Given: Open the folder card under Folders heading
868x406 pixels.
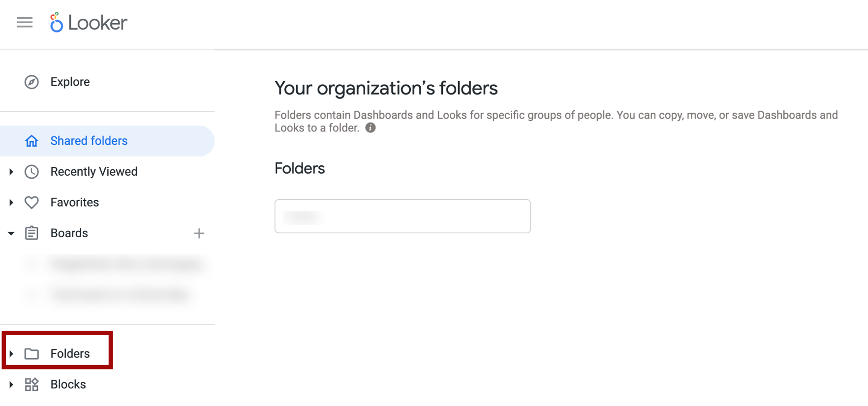Looking at the screenshot, I should [x=402, y=216].
